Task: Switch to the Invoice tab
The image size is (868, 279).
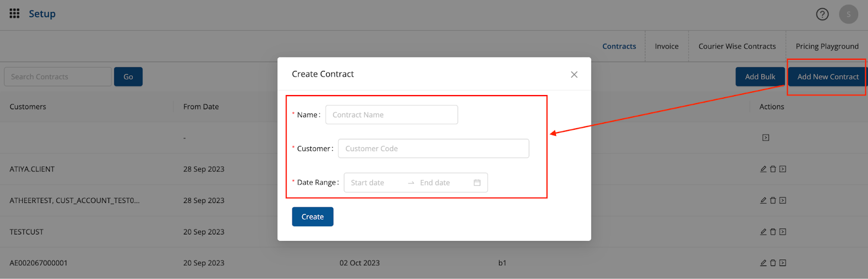Action: coord(666,47)
